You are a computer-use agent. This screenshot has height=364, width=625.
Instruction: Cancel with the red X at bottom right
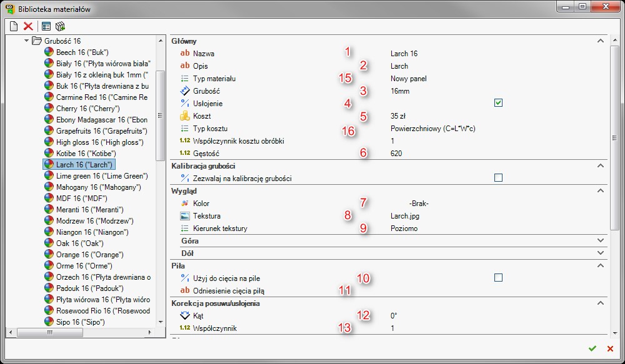coord(610,348)
